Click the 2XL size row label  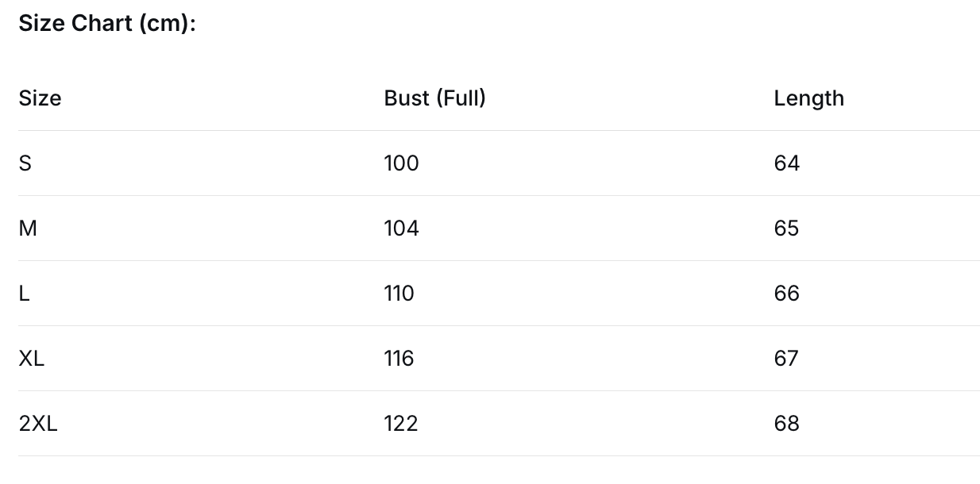(38, 424)
